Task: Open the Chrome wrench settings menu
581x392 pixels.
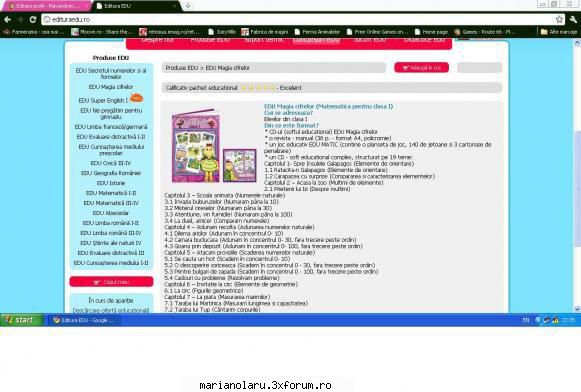Action: (573, 19)
